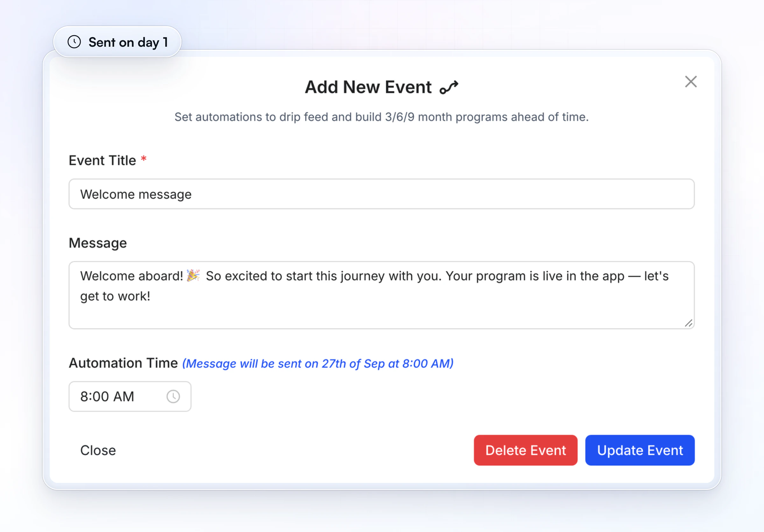Click the 'Message' label

point(98,243)
